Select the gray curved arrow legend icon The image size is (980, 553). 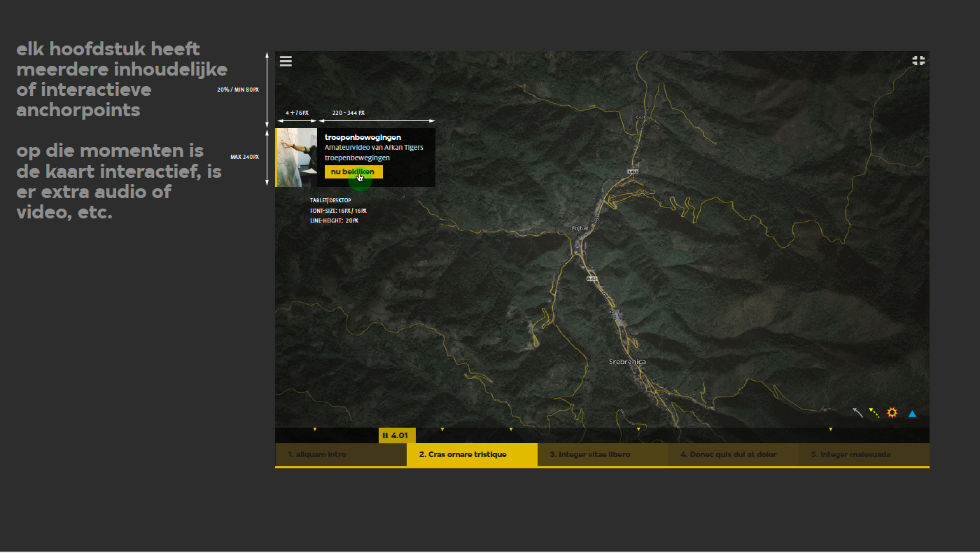click(x=857, y=413)
